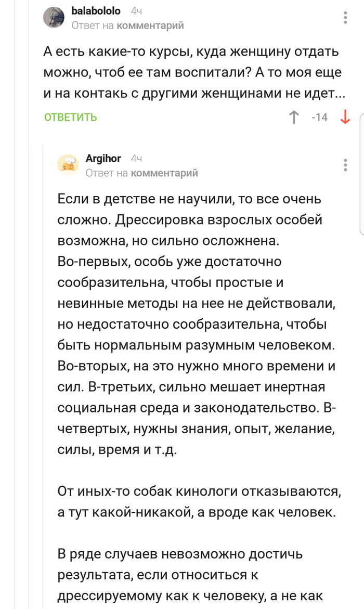Upvote balabololo's comment with the up arrow
The image size is (364, 609).
pyautogui.click(x=294, y=117)
